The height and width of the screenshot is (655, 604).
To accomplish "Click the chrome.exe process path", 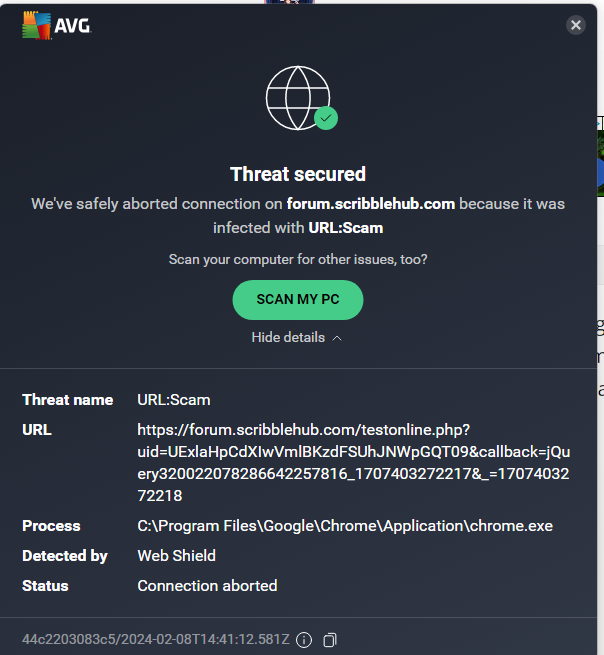I will [345, 526].
